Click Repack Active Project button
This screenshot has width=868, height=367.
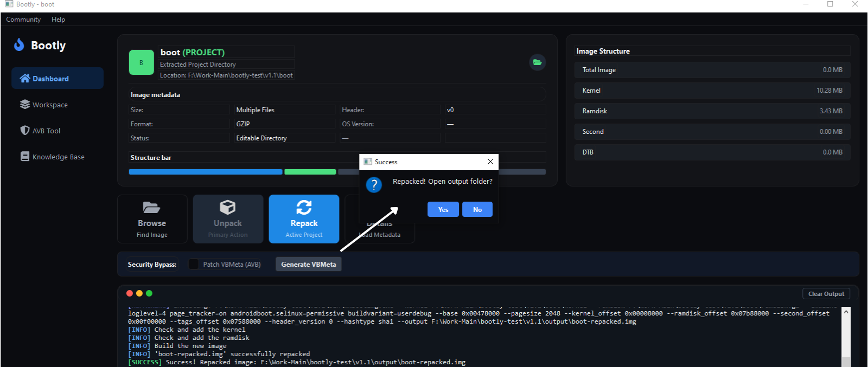pyautogui.click(x=304, y=219)
